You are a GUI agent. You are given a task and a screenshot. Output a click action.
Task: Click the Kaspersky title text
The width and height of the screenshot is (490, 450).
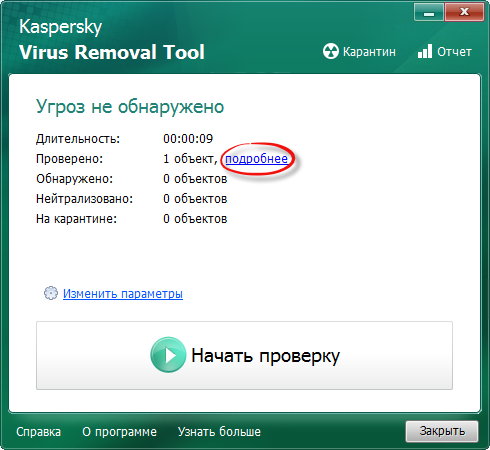[x=60, y=27]
